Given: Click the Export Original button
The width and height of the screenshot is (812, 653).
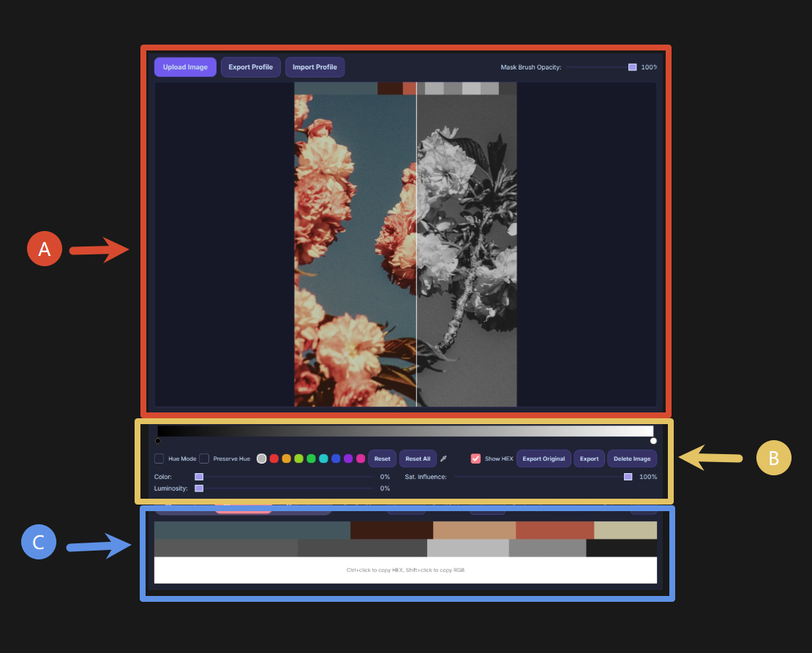Looking at the screenshot, I should pyautogui.click(x=544, y=458).
